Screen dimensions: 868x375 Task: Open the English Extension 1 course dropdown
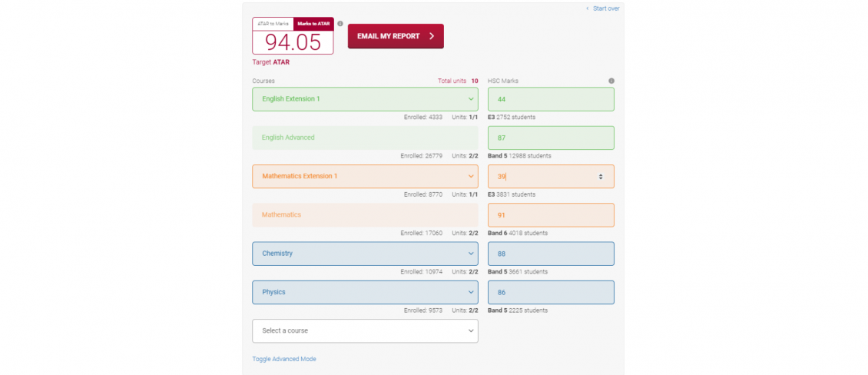click(x=365, y=99)
